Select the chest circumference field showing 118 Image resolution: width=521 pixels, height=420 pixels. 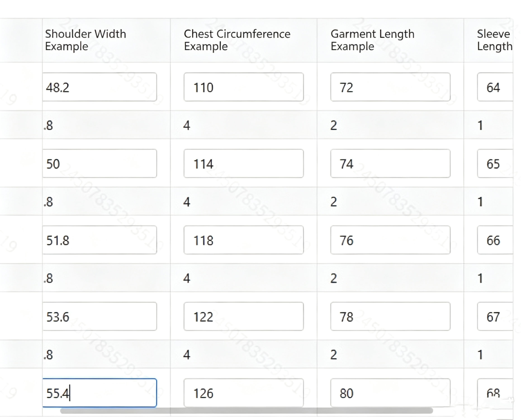click(244, 240)
